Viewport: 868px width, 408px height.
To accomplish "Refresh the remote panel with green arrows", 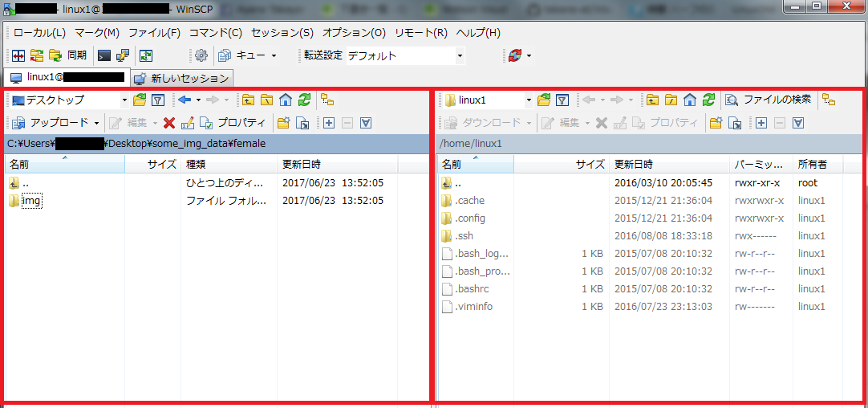I will tap(708, 100).
